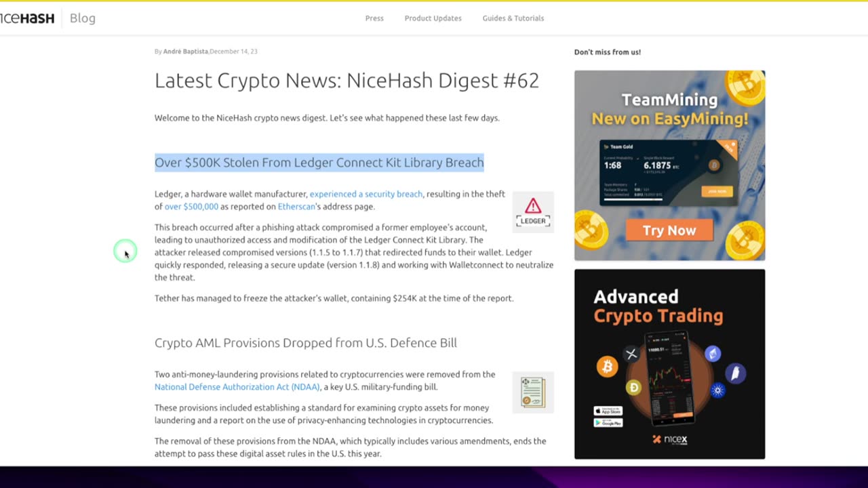Open the TeamMining EasyMining banner image
The width and height of the screenshot is (868, 488).
click(x=669, y=165)
